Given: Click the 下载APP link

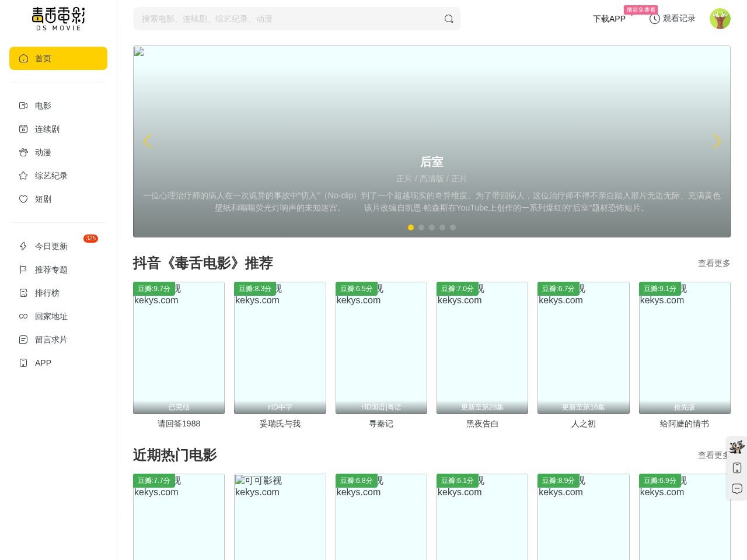Looking at the screenshot, I should (x=609, y=19).
